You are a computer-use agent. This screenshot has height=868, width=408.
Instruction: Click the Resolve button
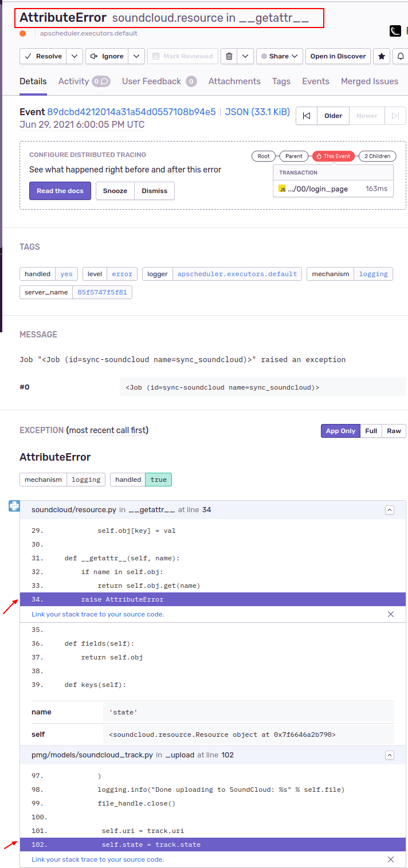[43, 56]
